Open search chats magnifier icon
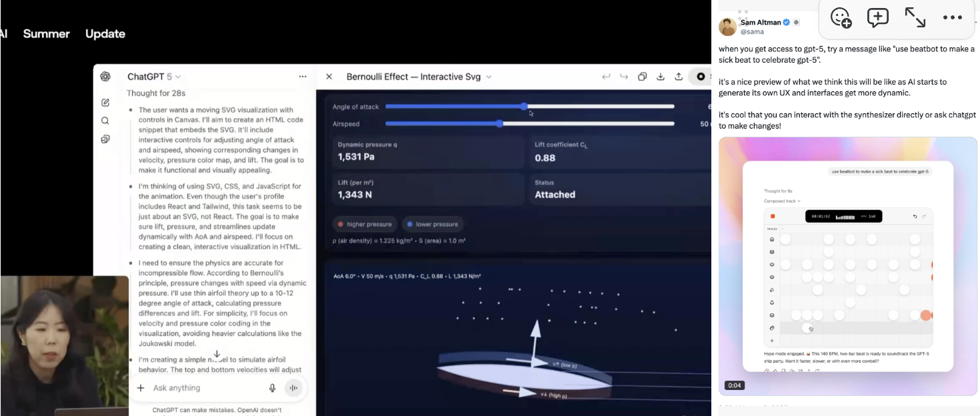 tap(105, 121)
